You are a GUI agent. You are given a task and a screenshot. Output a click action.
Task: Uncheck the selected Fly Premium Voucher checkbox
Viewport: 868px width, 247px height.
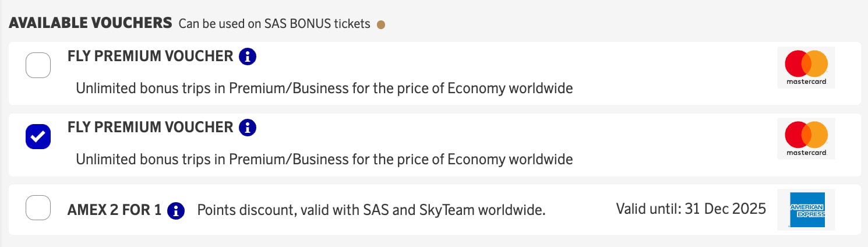coord(38,136)
